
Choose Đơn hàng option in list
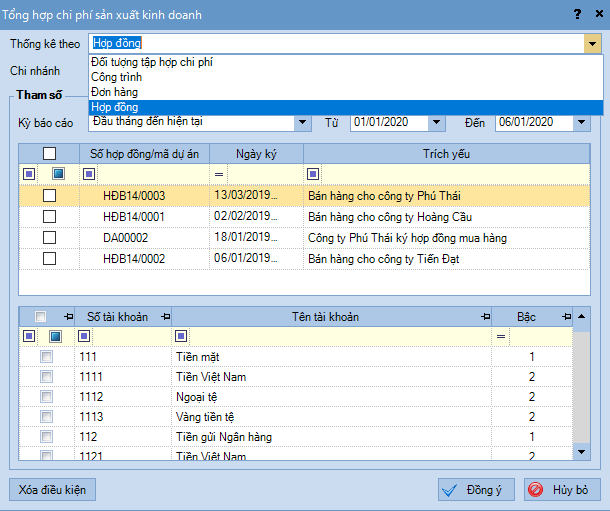(115, 92)
